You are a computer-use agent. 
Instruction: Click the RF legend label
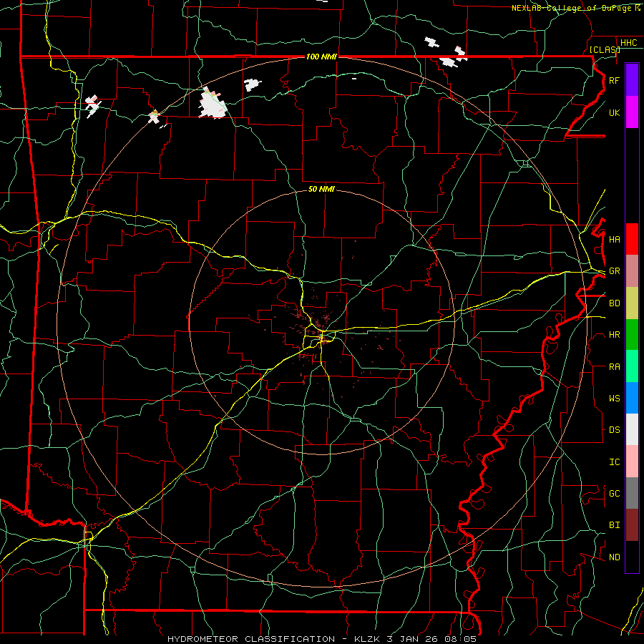click(x=614, y=80)
